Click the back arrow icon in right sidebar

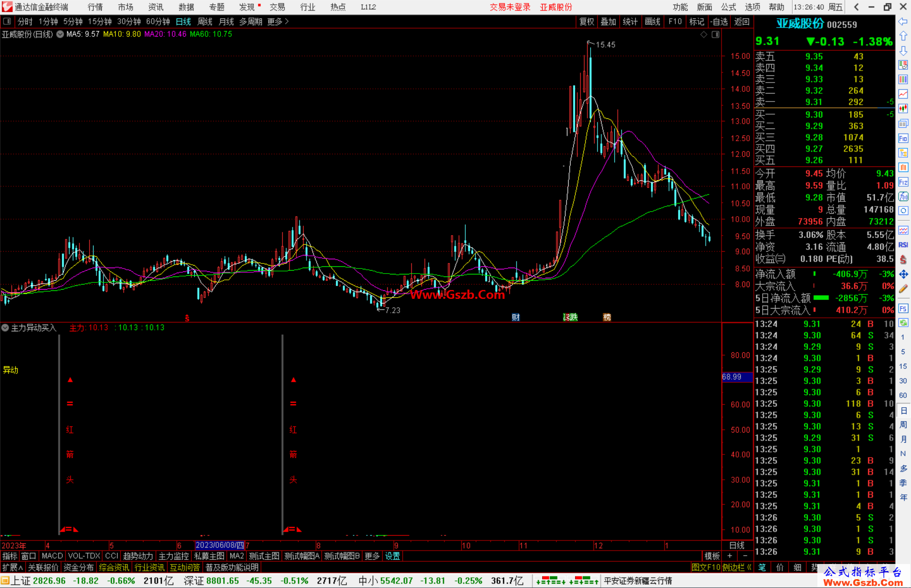[903, 21]
